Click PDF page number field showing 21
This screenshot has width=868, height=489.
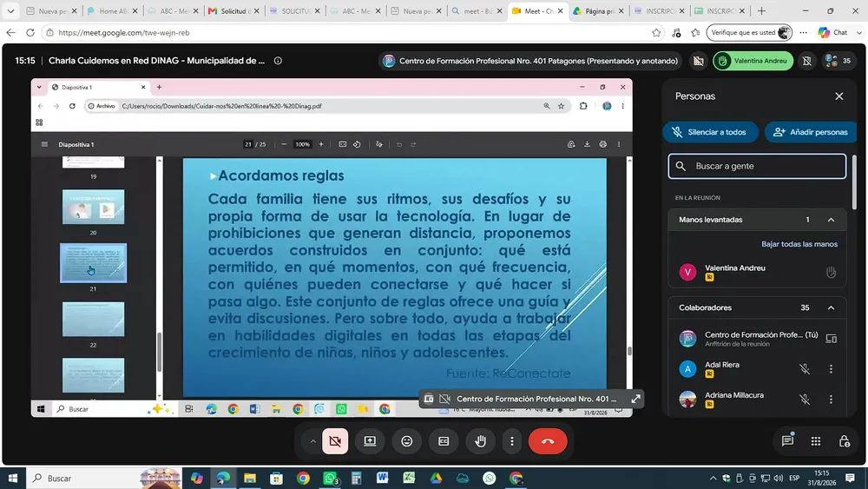click(x=248, y=144)
